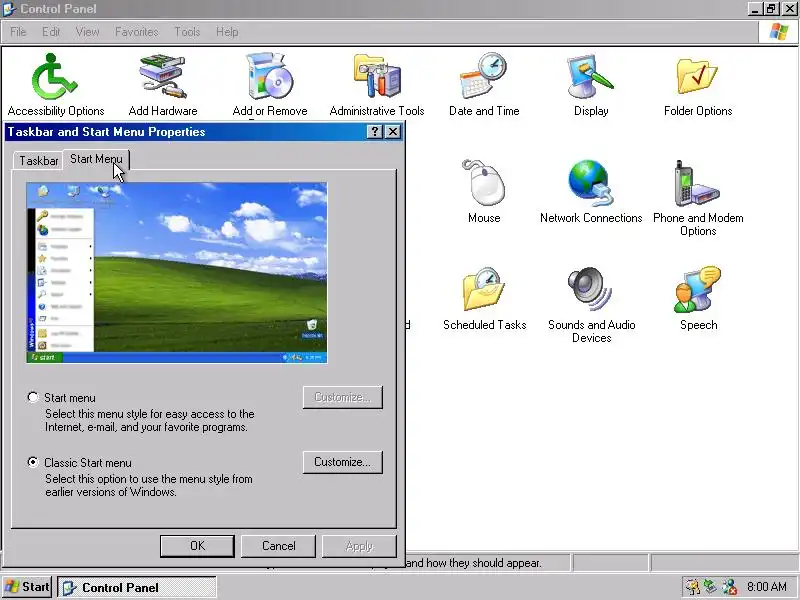Click OK in the properties dialog

coord(197,546)
